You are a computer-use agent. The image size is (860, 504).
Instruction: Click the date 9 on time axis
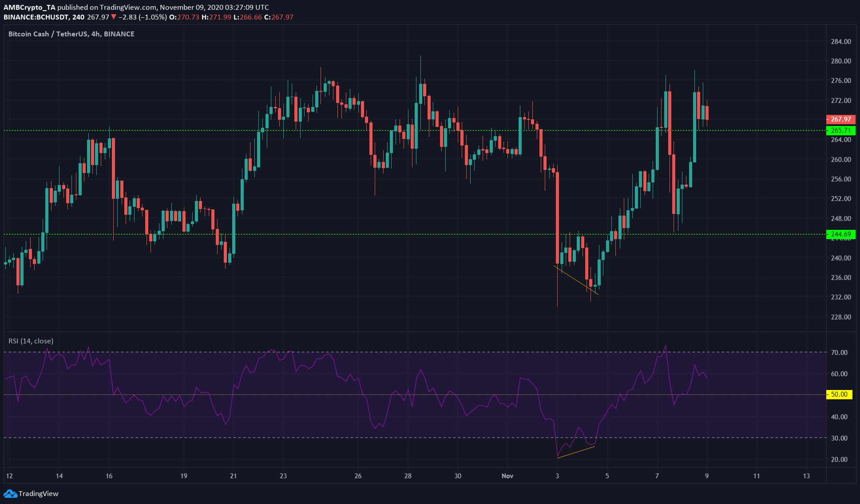[x=707, y=476]
